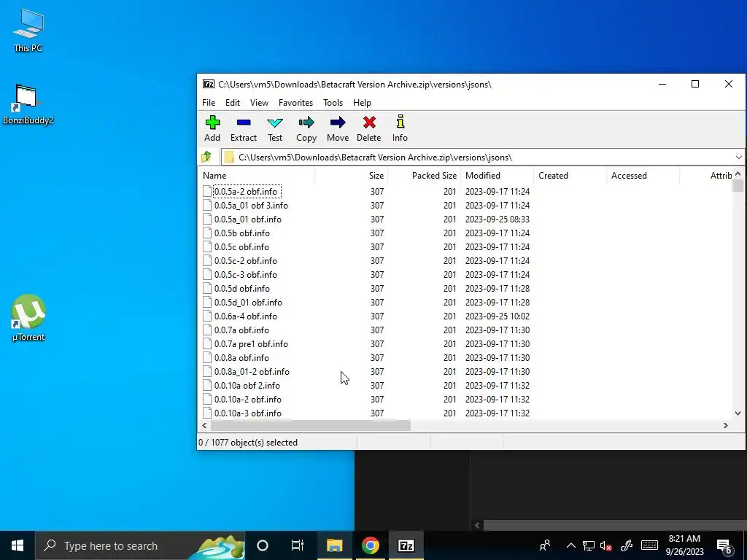The width and height of the screenshot is (747, 560).
Task: Click the file list scroll-down arrow
Action: (x=738, y=413)
